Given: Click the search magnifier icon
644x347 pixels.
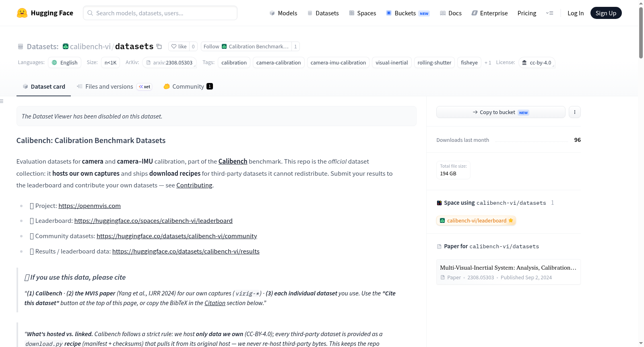Looking at the screenshot, I should click(x=91, y=13).
